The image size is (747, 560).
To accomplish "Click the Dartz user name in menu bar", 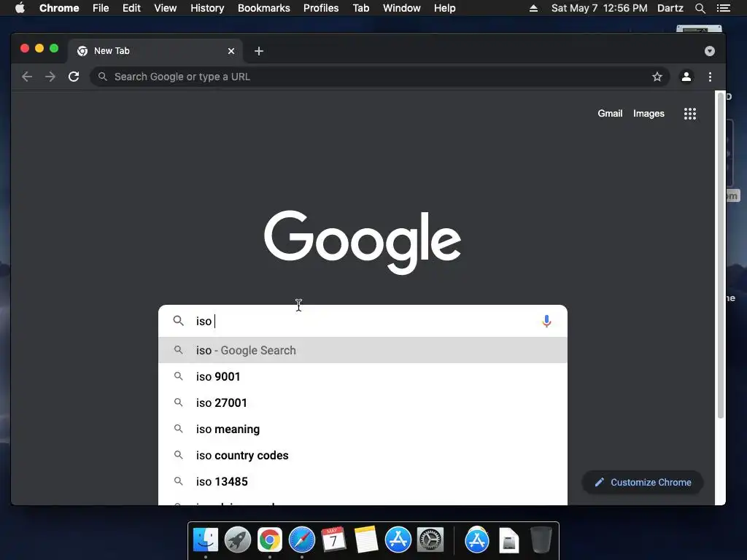I will click(670, 8).
